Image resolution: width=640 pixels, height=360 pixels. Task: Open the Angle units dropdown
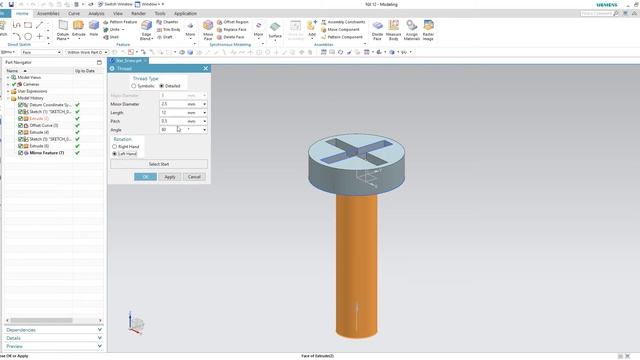point(204,130)
